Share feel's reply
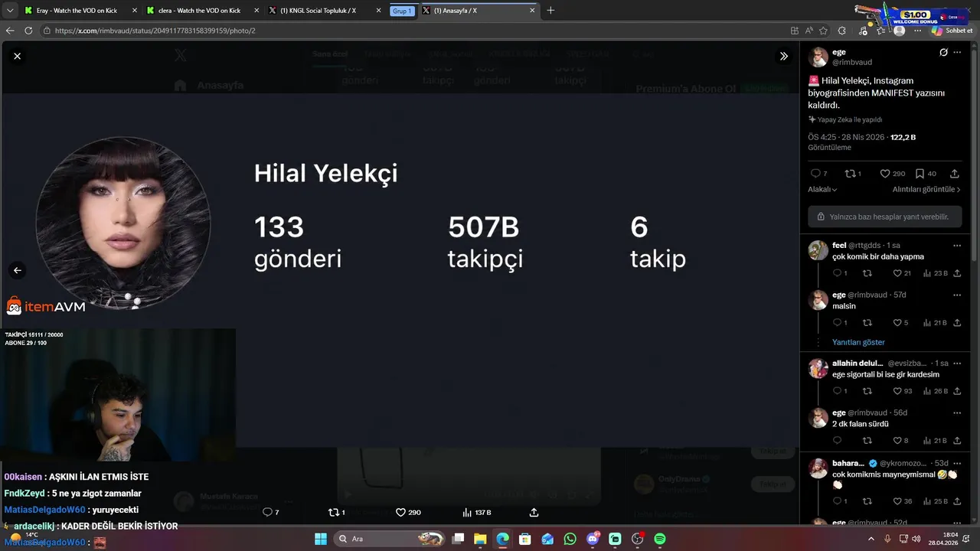Screen dimensions: 980x551 pyautogui.click(x=957, y=273)
